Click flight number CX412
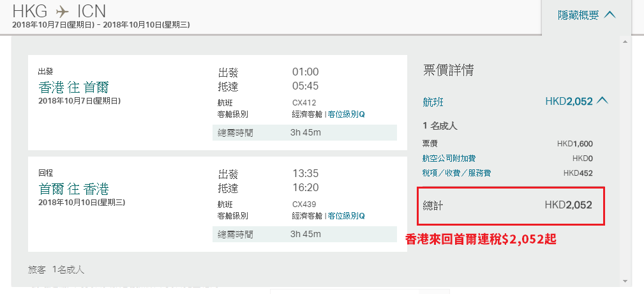 pos(304,103)
